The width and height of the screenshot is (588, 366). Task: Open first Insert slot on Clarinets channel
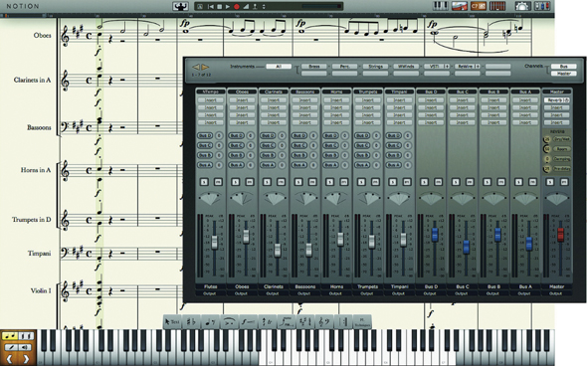[274, 100]
